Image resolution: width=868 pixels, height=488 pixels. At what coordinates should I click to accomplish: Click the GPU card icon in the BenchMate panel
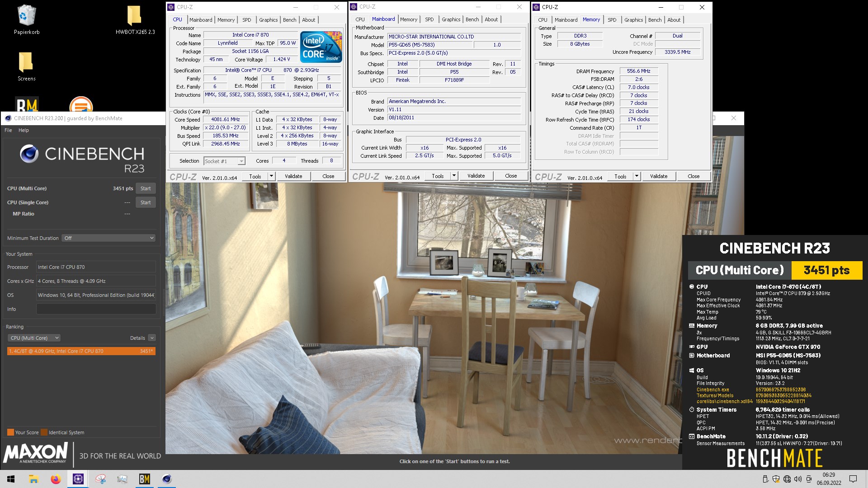[692, 347]
